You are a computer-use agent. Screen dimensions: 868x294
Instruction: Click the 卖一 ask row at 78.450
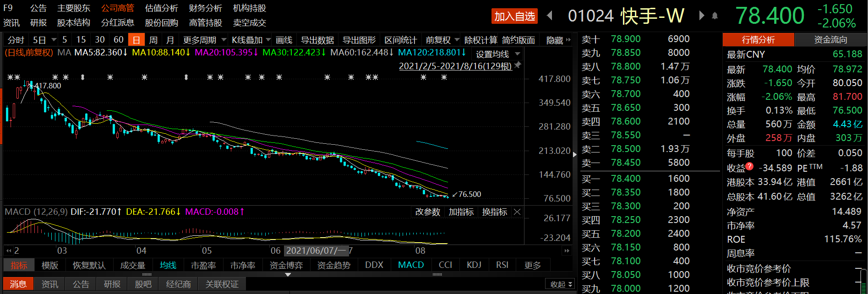click(650, 163)
